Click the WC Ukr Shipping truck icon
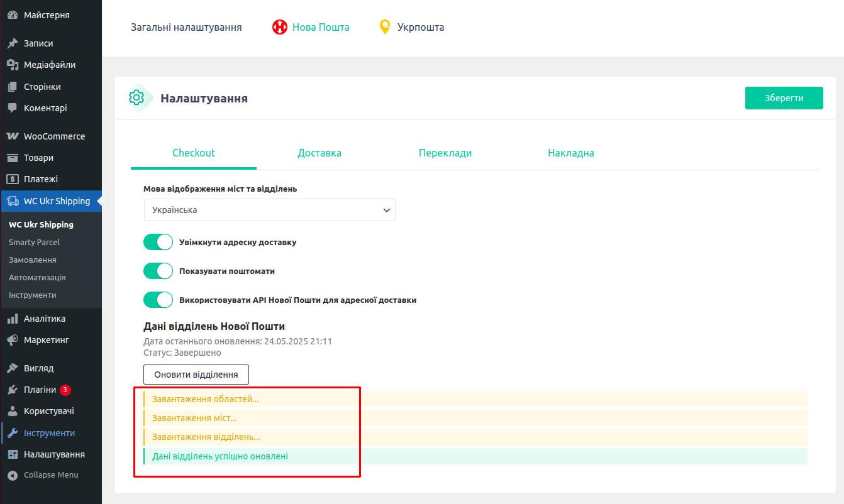This screenshot has height=504, width=844. click(13, 201)
